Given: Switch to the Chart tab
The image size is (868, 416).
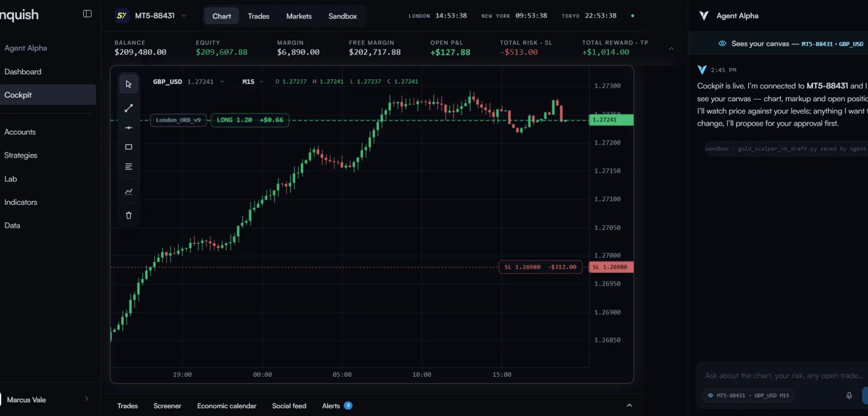Looking at the screenshot, I should [x=222, y=16].
